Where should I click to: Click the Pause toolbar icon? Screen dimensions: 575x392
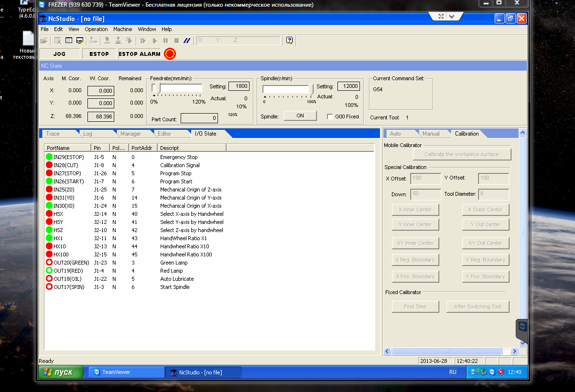pyautogui.click(x=165, y=41)
